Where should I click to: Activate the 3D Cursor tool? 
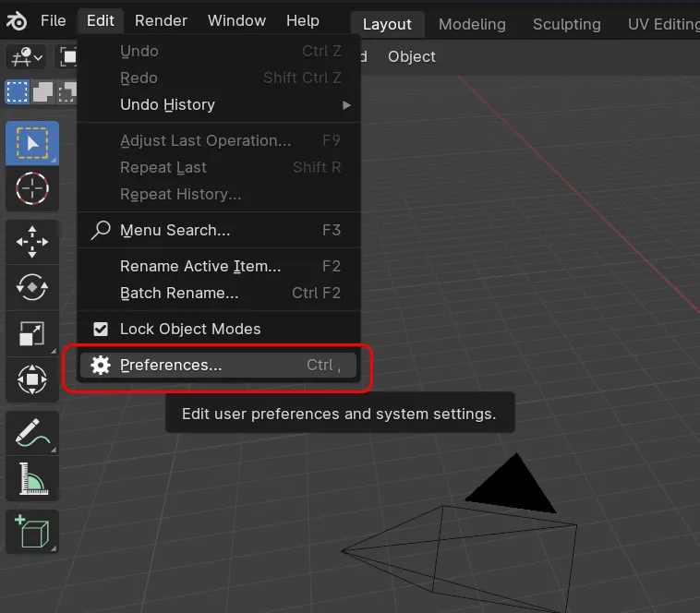pos(32,188)
